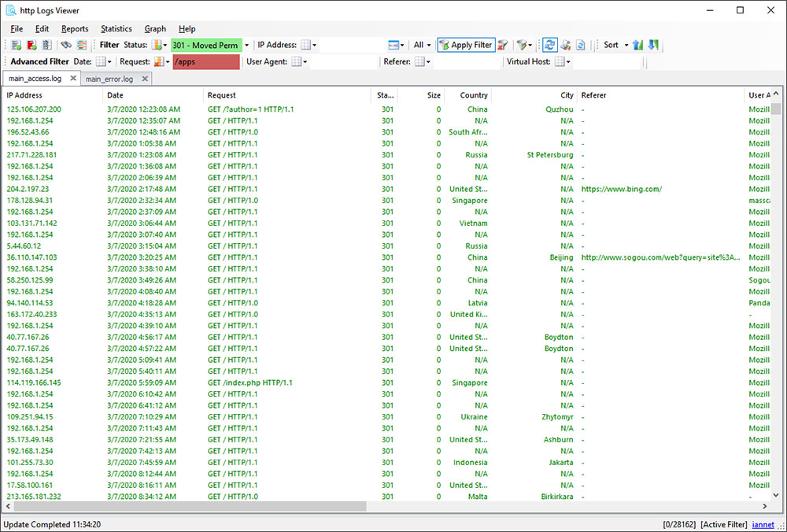Select the row with IP 213.165.181.232
The width and height of the screenshot is (787, 532).
[x=386, y=497]
